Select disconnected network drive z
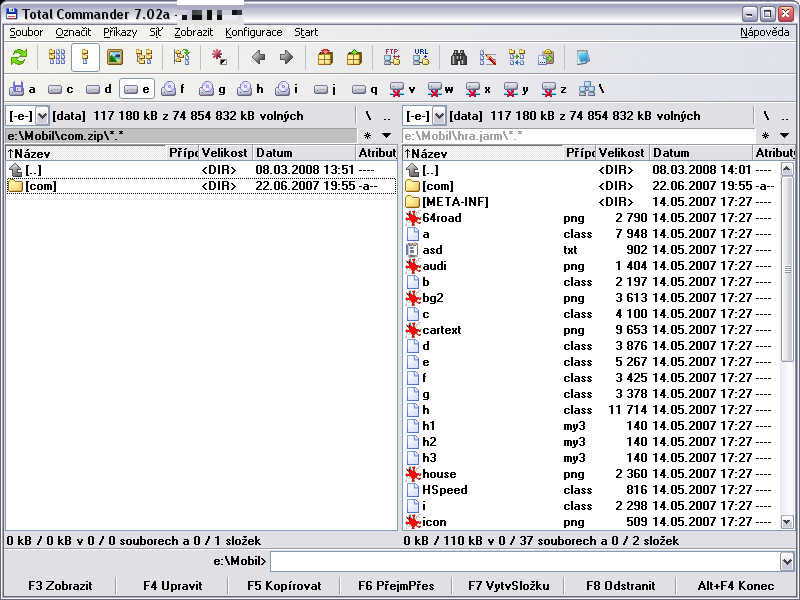The image size is (800, 600). tap(554, 89)
